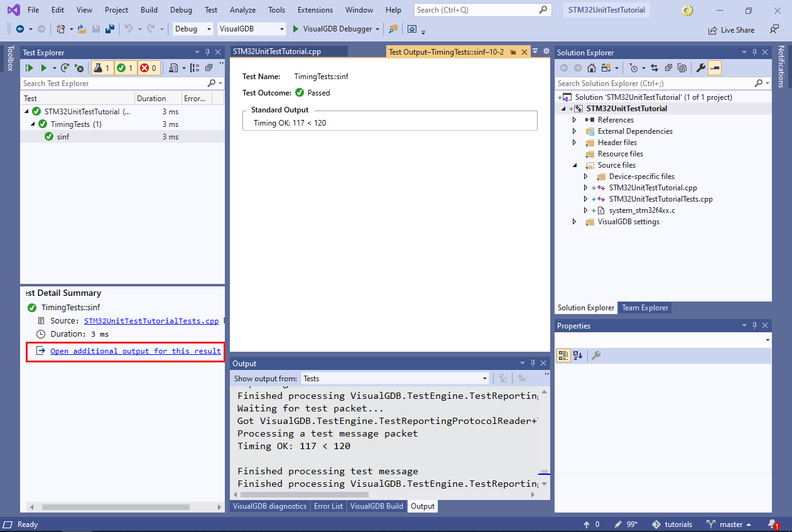Select Categorized view in Properties panel

[x=563, y=356]
